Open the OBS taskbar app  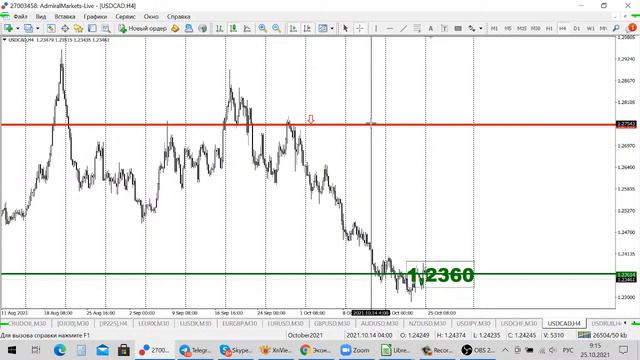pyautogui.click(x=478, y=350)
